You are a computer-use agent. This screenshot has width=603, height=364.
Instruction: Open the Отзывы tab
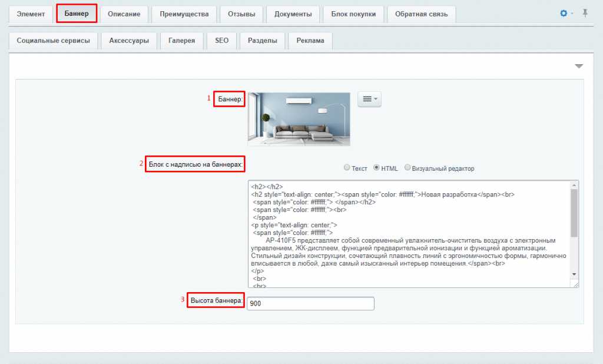click(241, 14)
